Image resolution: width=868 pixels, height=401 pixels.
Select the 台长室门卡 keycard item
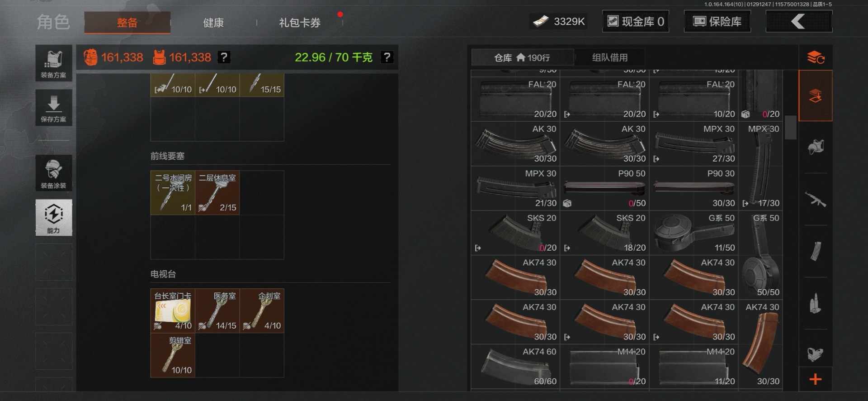(173, 311)
